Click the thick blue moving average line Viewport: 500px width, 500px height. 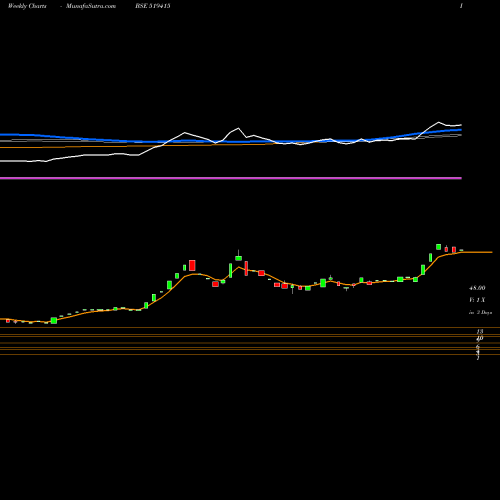pos(231,141)
